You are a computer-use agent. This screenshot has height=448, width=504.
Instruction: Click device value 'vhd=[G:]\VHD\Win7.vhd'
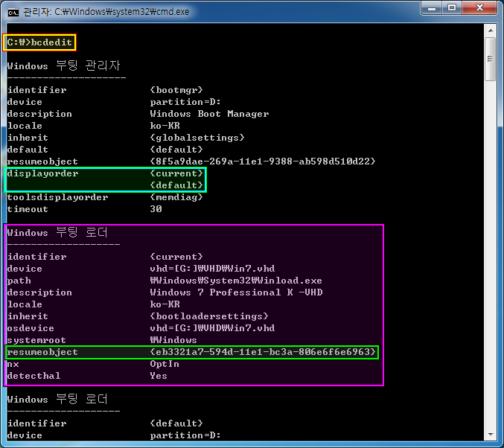tap(212, 269)
